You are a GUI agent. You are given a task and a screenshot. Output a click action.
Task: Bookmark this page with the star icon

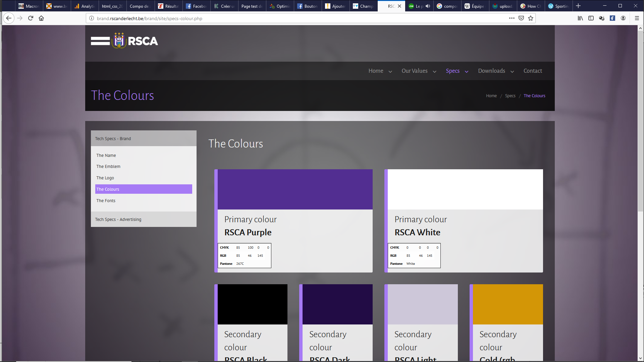pyautogui.click(x=531, y=18)
